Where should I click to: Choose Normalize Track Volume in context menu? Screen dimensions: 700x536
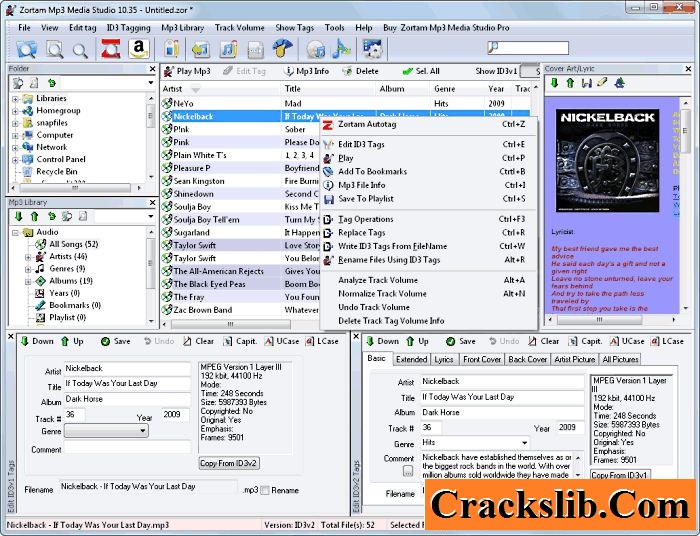coord(429,294)
